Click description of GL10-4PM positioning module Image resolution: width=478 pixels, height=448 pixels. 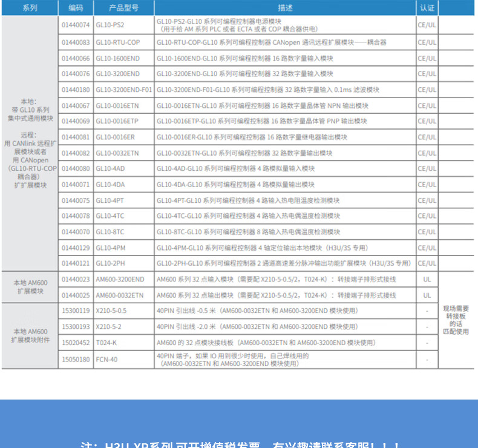point(285,248)
